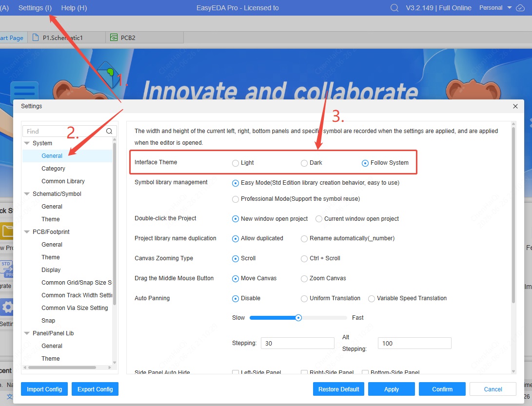Image resolution: width=532 pixels, height=406 pixels.
Task: Click the settings tree vertical scrollbar
Action: tap(114, 224)
